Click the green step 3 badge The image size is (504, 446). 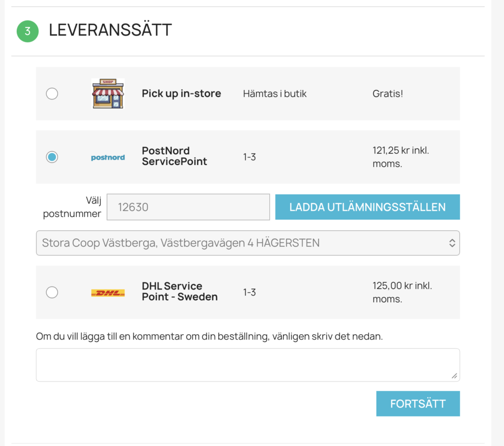[28, 31]
